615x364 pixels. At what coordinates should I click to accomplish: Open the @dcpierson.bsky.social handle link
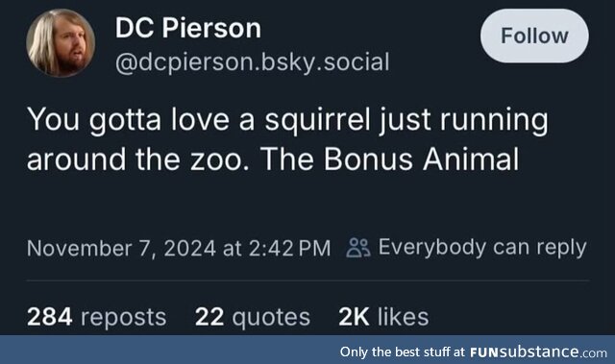pos(252,62)
